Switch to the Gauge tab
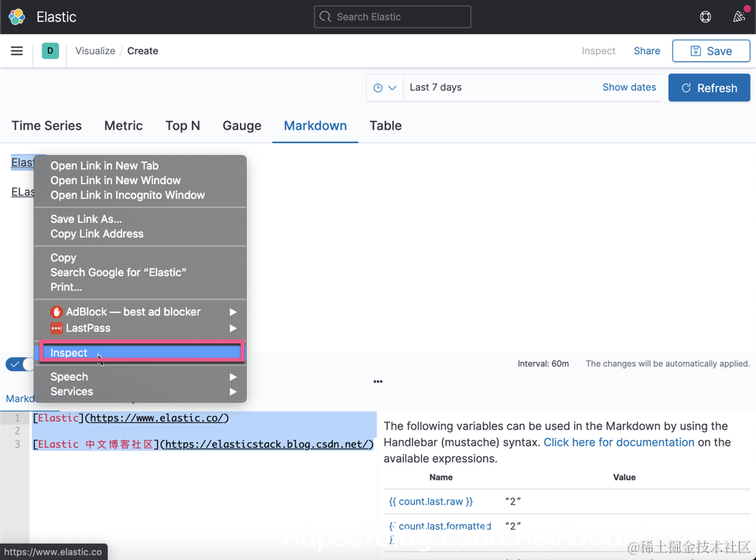756x560 pixels. [x=241, y=126]
